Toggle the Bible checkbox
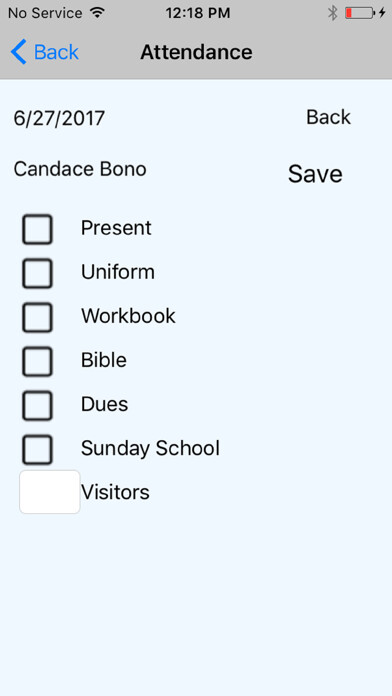This screenshot has height=696, width=392. pyautogui.click(x=37, y=361)
